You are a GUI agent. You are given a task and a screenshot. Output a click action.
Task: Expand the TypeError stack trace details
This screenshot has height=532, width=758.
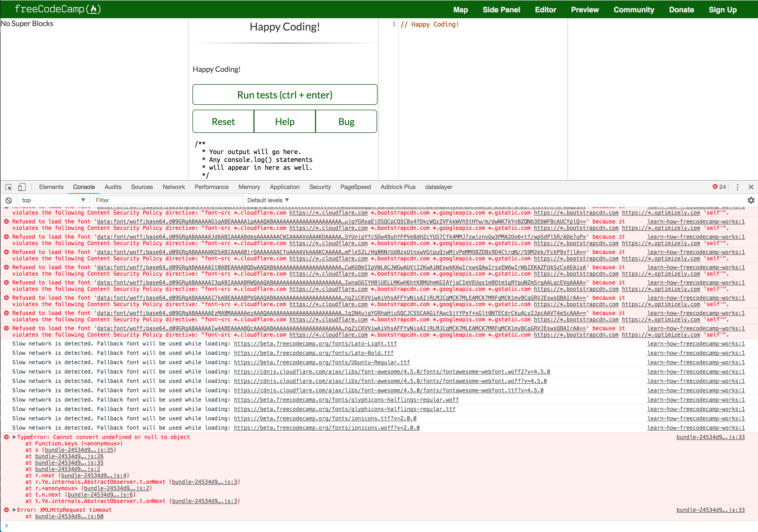[14, 437]
